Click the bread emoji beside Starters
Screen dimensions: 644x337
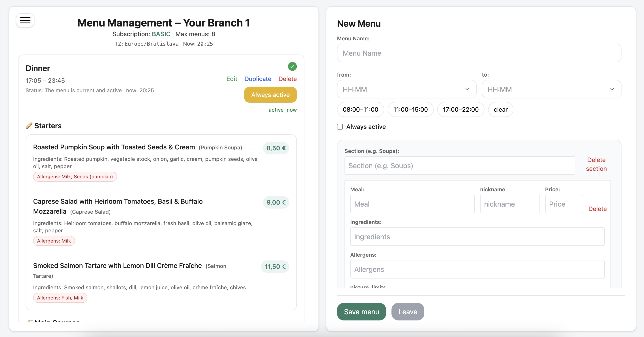(x=29, y=126)
